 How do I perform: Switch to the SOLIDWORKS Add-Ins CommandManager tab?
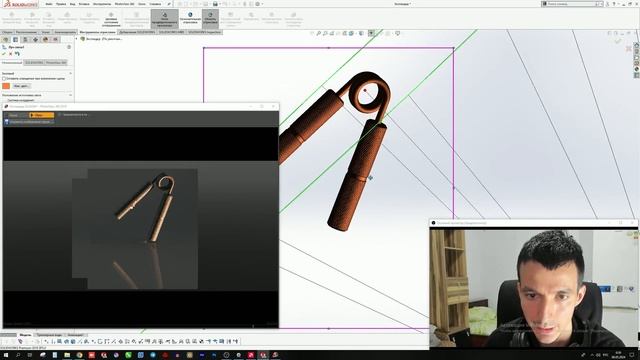pyautogui.click(x=137, y=32)
